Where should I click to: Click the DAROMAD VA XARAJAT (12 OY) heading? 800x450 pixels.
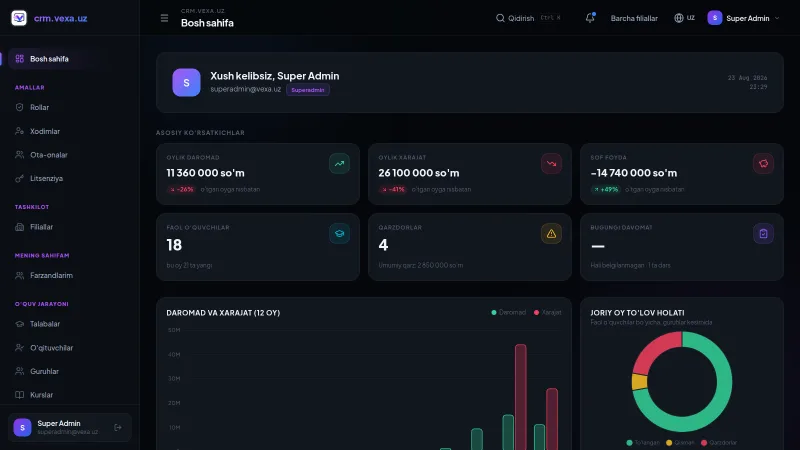click(x=223, y=313)
